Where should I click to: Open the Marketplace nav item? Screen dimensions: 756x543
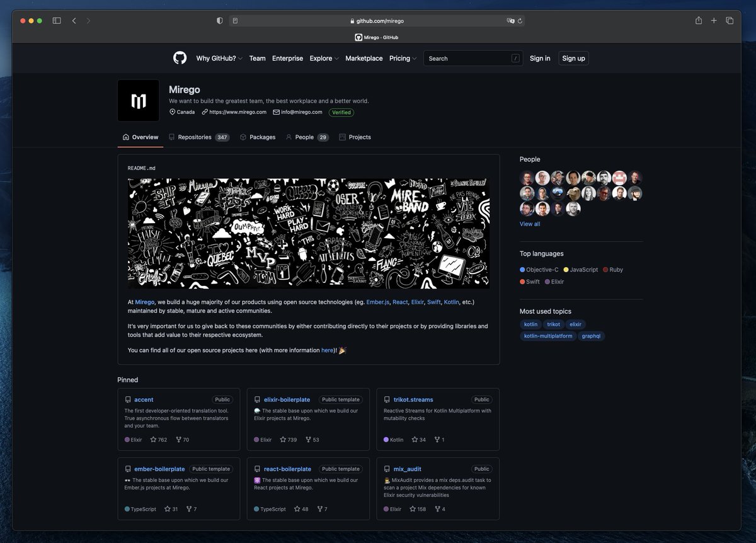pyautogui.click(x=364, y=59)
